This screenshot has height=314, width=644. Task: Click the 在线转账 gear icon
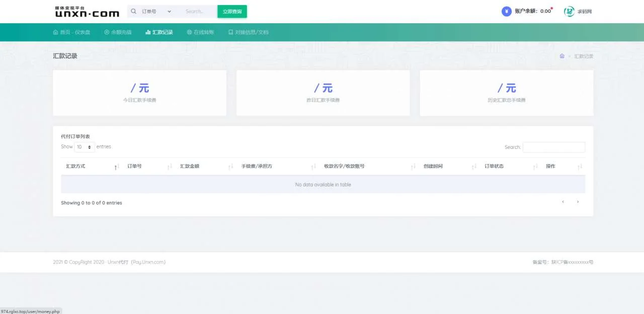[x=189, y=32]
